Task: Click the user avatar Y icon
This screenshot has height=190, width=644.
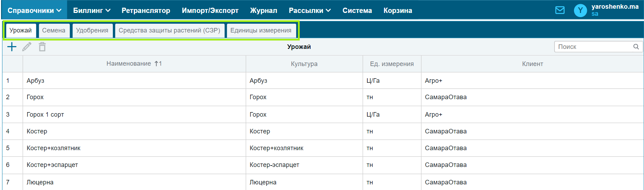Action: coord(580,10)
